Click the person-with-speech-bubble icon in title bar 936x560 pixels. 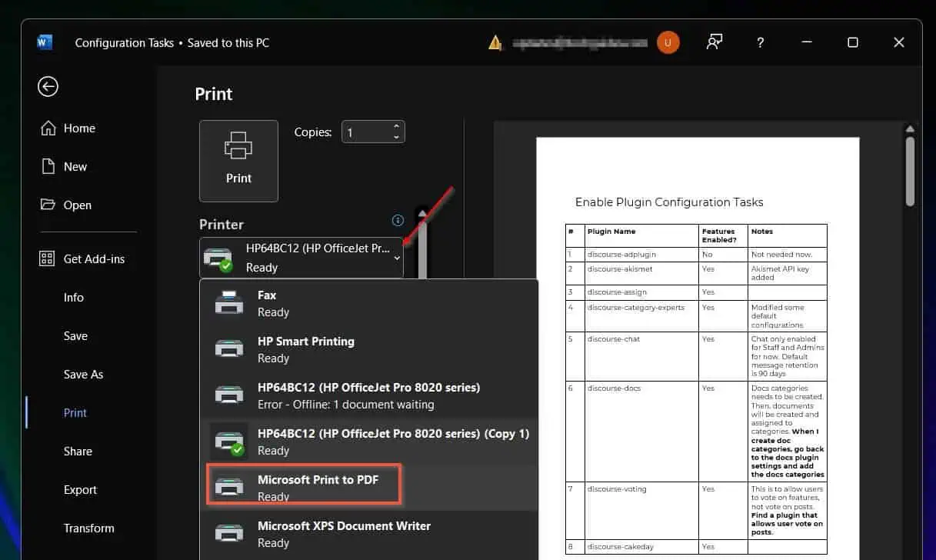714,42
